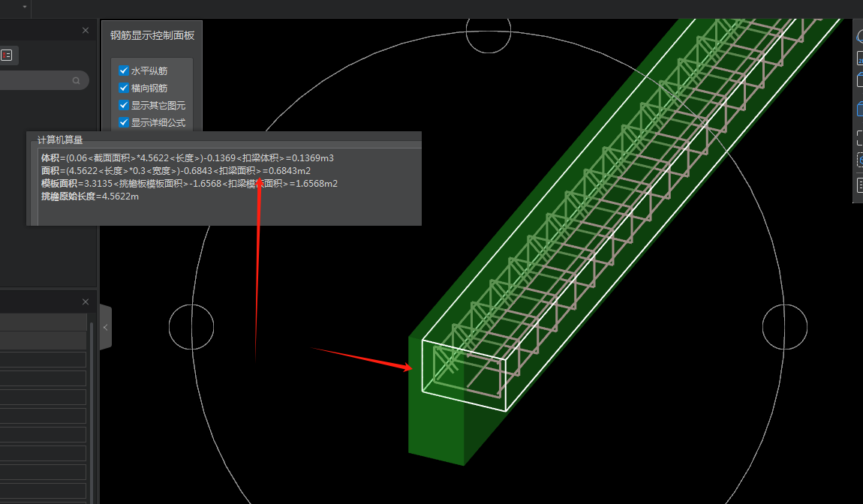The height and width of the screenshot is (504, 863).
Task: Close the upper left panel with its X
Action: pyautogui.click(x=86, y=31)
